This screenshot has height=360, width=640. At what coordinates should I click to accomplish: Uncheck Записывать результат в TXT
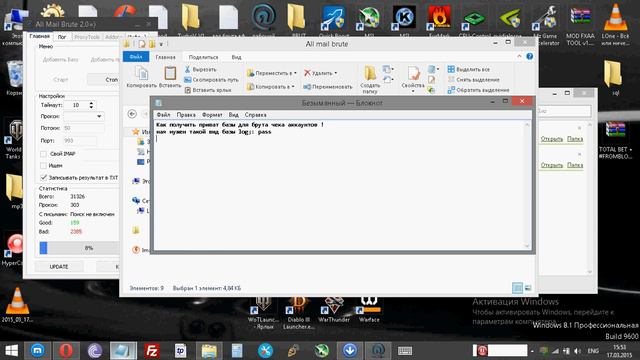44,177
